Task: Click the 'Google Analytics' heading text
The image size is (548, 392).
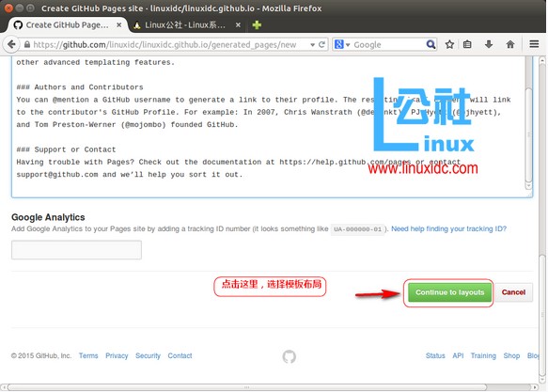Action: pos(48,217)
